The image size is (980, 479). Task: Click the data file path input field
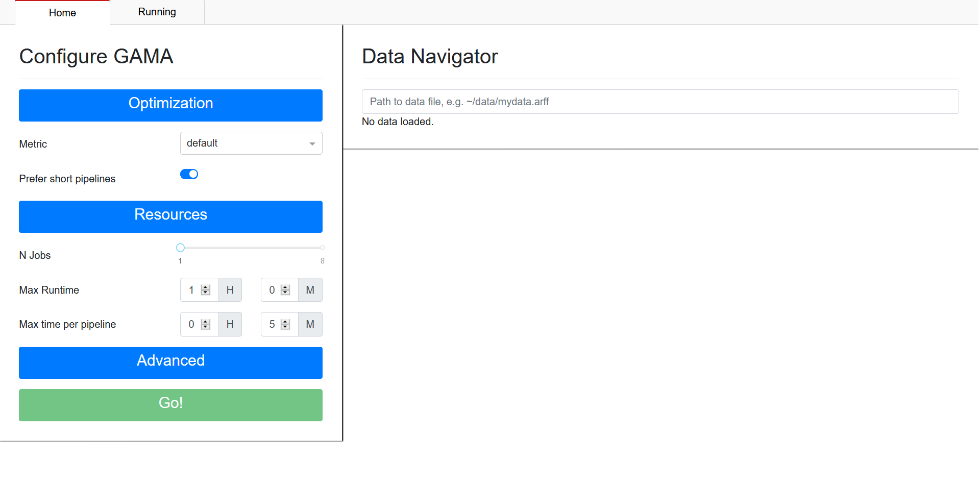coord(660,102)
